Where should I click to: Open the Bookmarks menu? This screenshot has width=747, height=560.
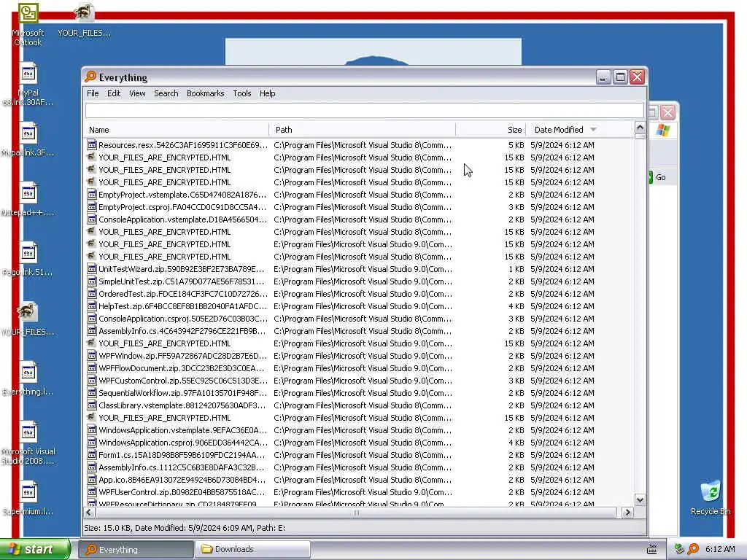(205, 93)
